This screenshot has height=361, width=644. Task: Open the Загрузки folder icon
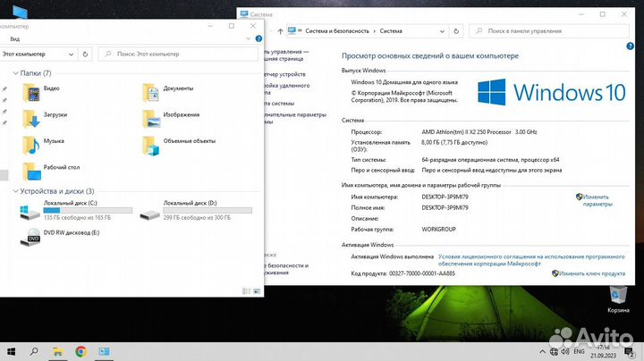(x=31, y=119)
